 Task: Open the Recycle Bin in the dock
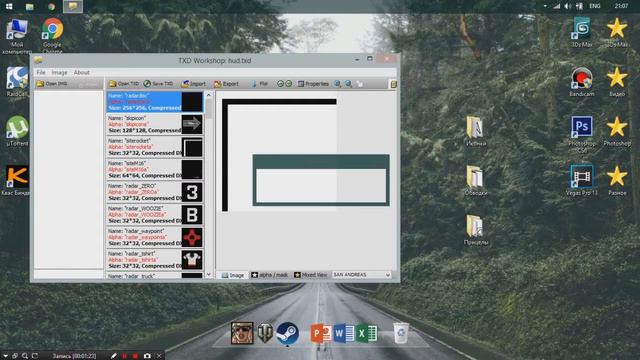401,333
